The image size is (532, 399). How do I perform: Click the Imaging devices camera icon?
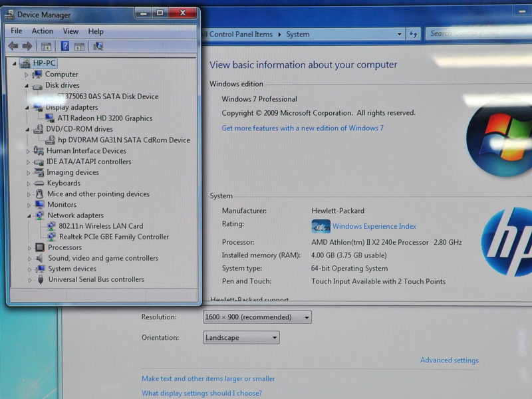[39, 172]
